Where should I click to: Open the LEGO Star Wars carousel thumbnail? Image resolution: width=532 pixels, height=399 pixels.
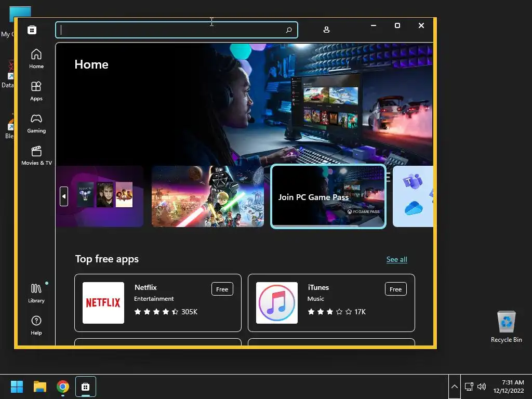(208, 196)
